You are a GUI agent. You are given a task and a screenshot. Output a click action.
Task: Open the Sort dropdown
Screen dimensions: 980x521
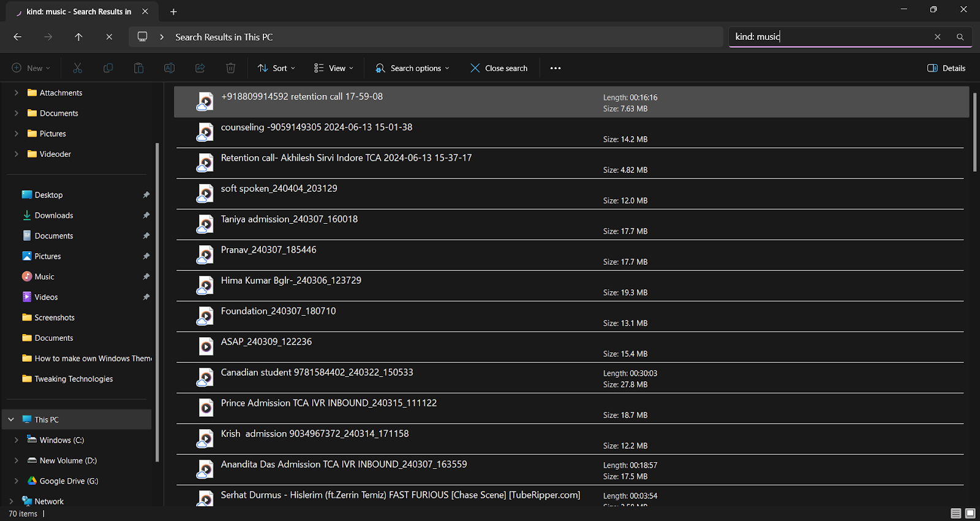click(276, 68)
